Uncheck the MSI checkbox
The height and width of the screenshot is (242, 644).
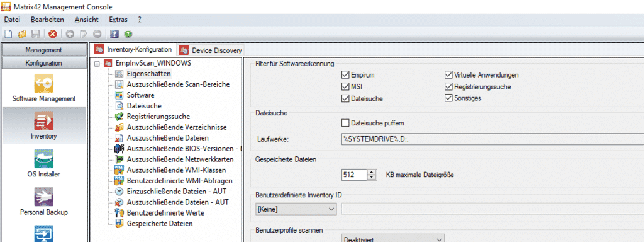(x=345, y=87)
